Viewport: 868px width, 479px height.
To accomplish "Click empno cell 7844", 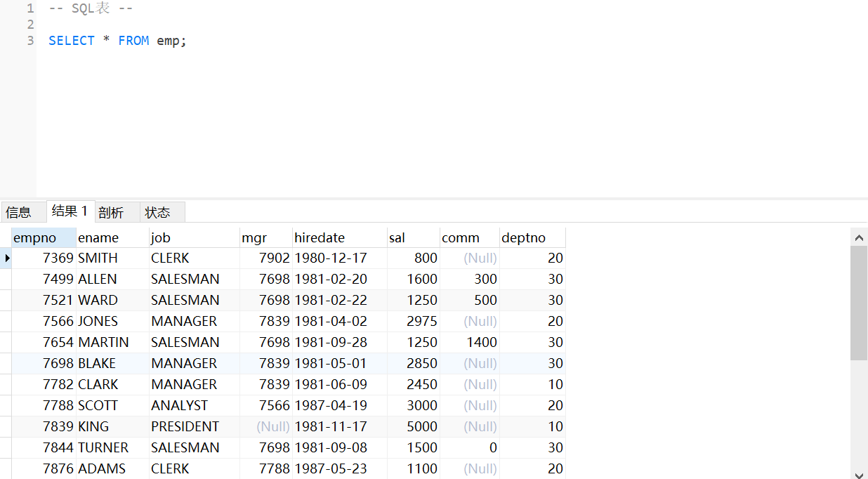I will point(44,447).
